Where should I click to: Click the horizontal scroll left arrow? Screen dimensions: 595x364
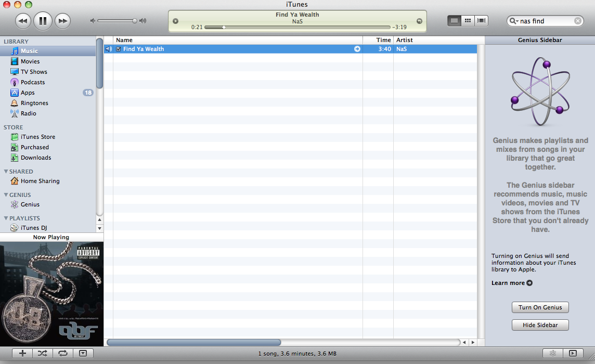pos(464,342)
